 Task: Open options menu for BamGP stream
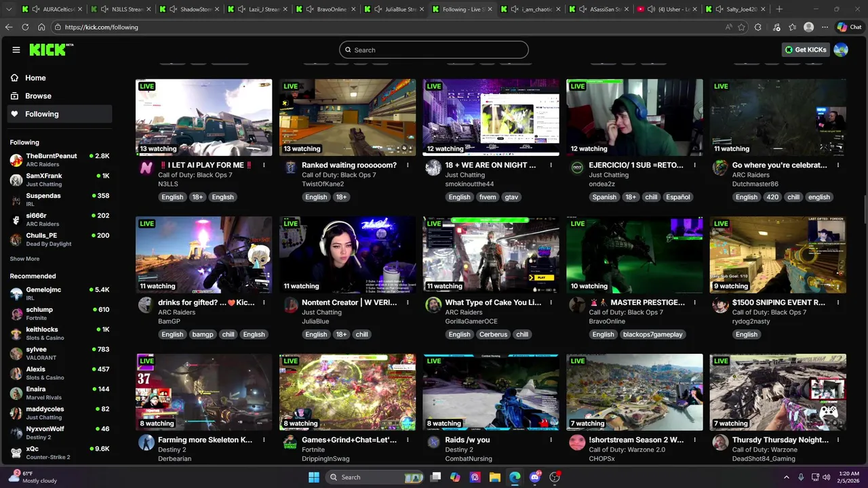(264, 303)
